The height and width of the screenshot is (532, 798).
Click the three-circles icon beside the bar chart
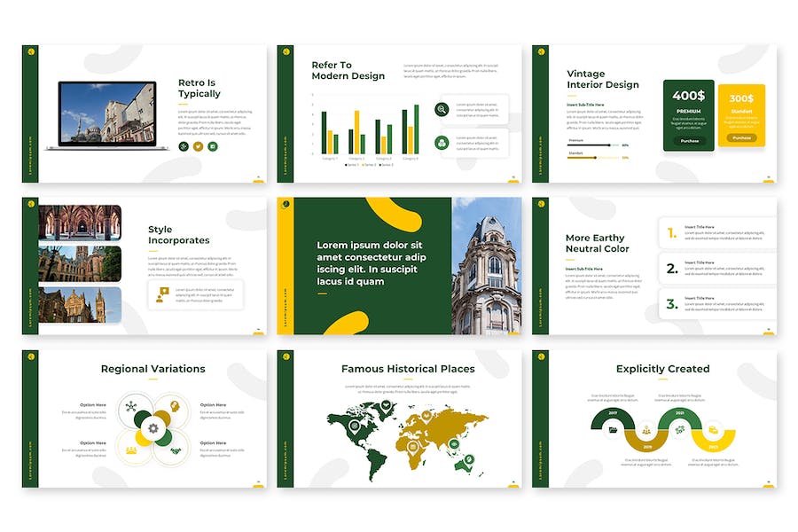[x=442, y=143]
